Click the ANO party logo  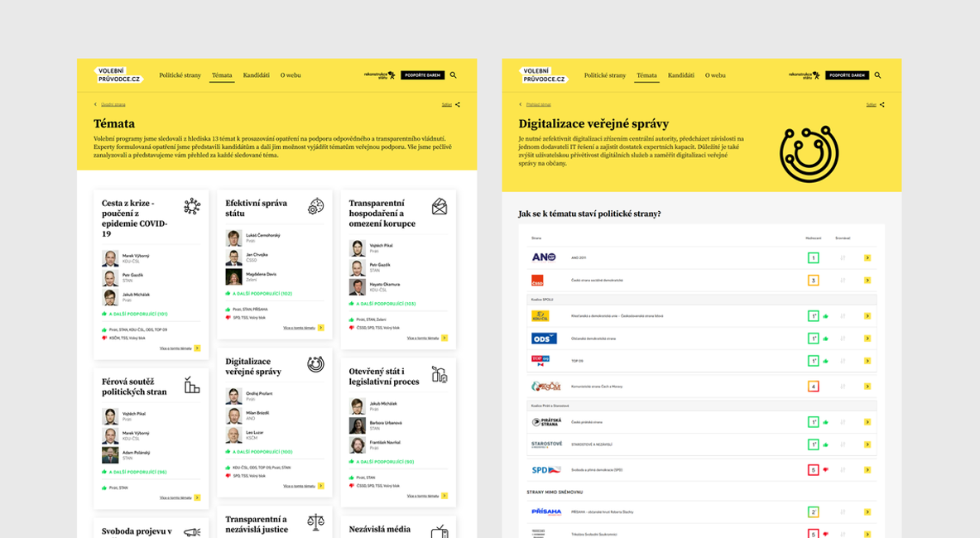pyautogui.click(x=544, y=257)
